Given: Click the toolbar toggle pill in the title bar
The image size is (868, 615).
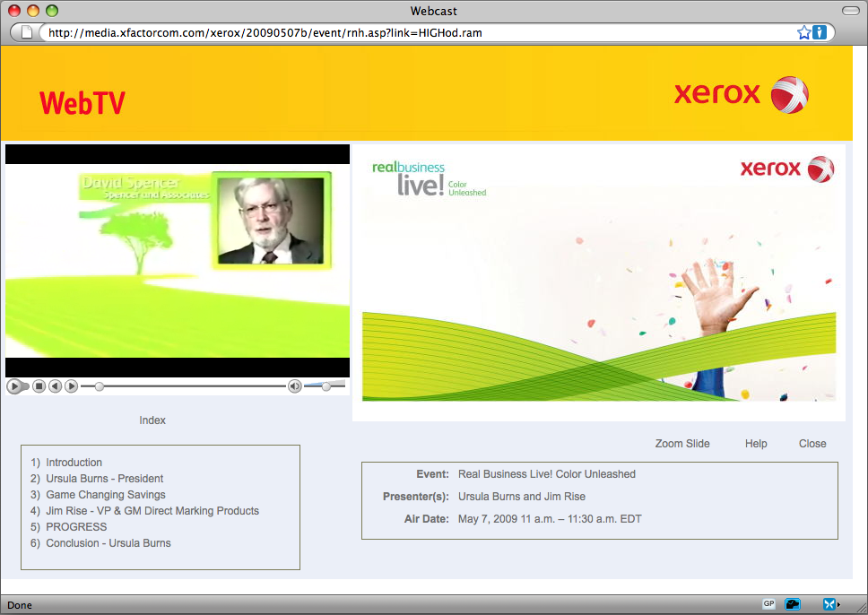Looking at the screenshot, I should coord(850,11).
